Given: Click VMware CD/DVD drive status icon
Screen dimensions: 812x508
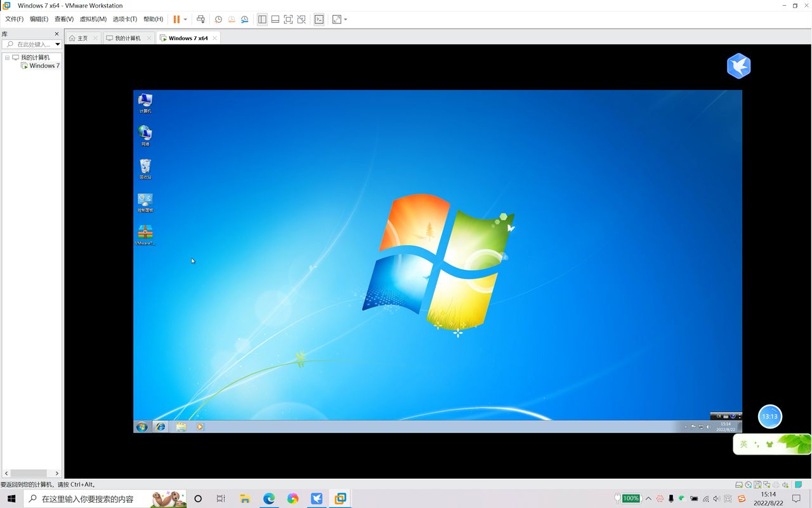Looking at the screenshot, I should [x=749, y=485].
